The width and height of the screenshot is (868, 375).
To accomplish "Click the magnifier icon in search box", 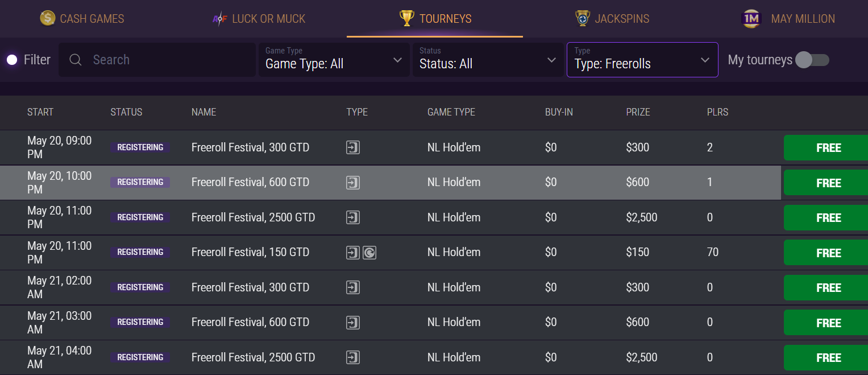I will point(76,60).
